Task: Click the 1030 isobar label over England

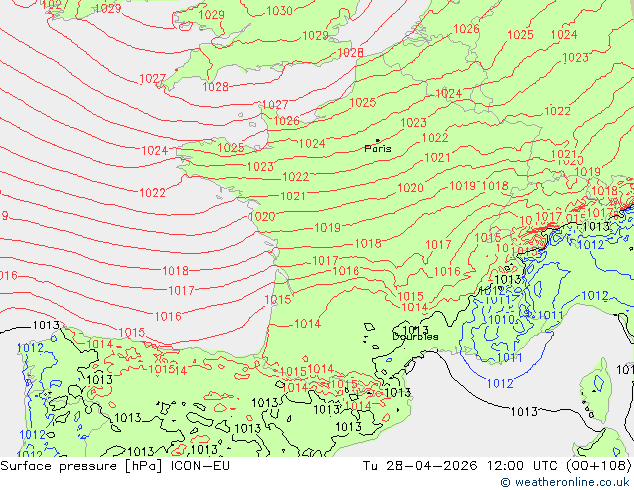Action: click(x=279, y=11)
